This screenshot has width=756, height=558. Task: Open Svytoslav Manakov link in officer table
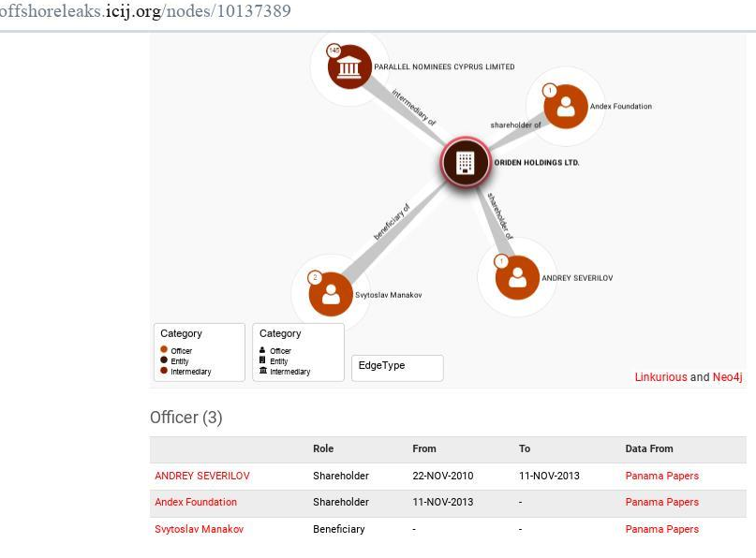coord(199,529)
